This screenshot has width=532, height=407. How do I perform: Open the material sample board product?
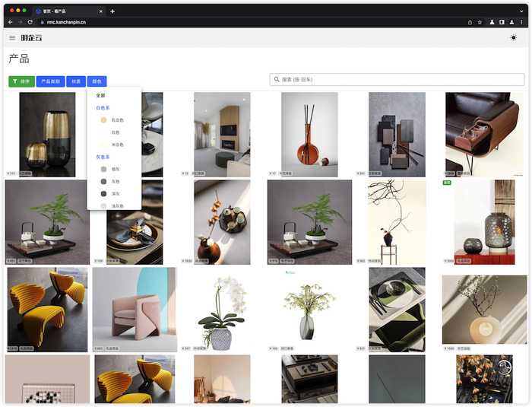click(397, 135)
